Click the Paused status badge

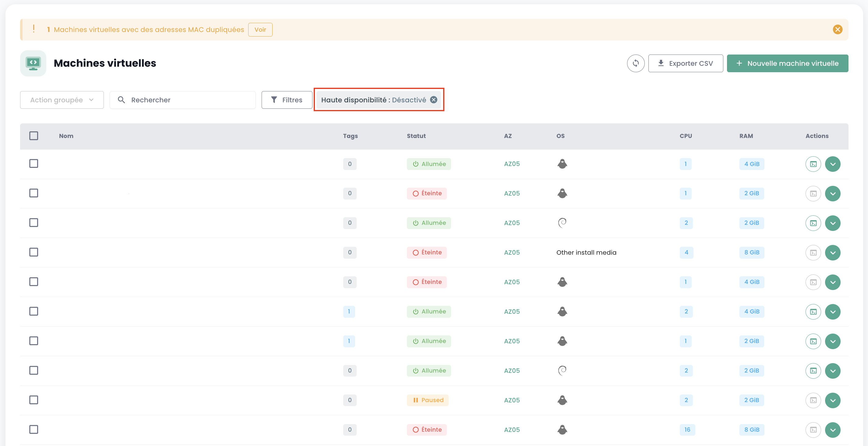[x=428, y=401]
